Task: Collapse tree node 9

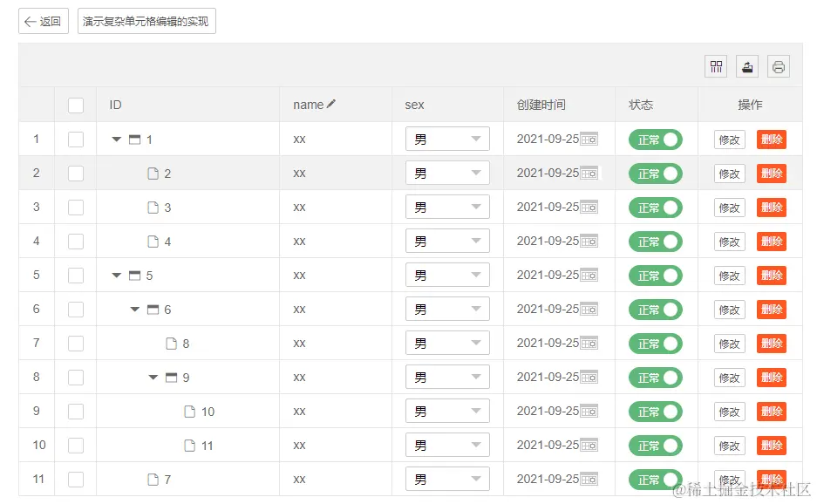Action: (x=153, y=378)
